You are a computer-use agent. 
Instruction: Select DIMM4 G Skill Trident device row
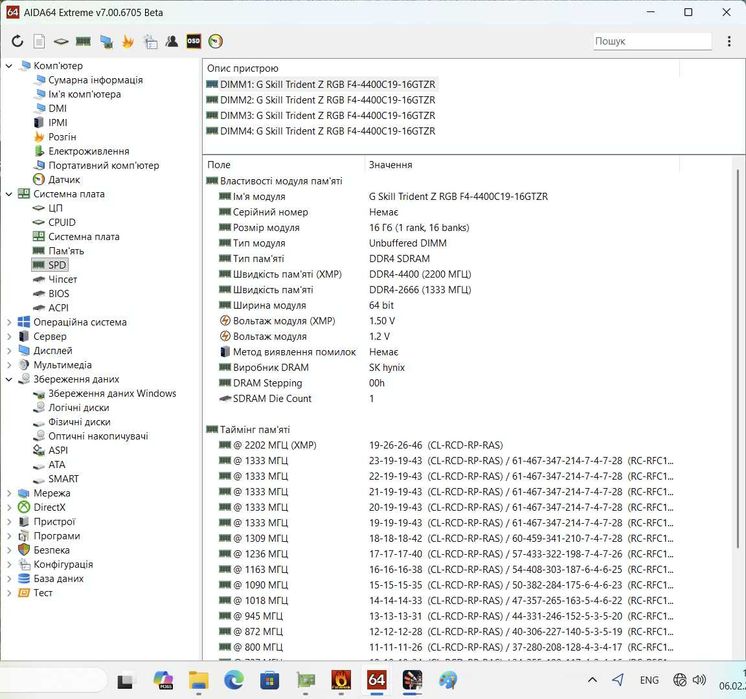[x=321, y=131]
